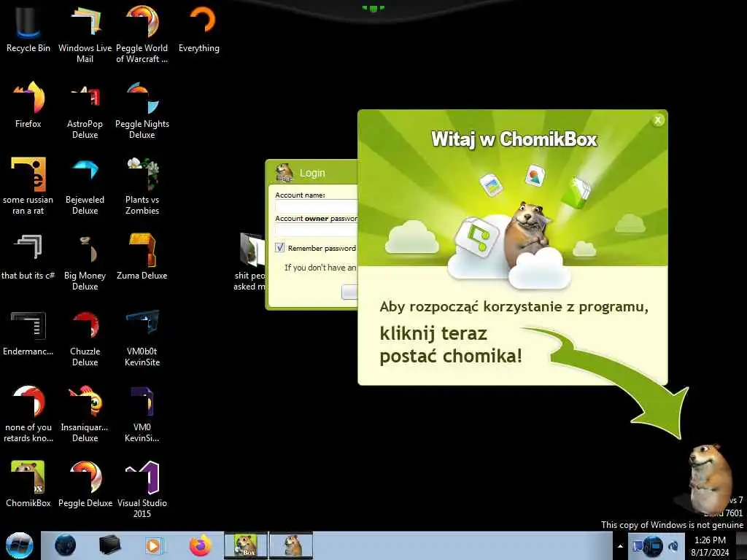This screenshot has width=747, height=560.
Task: Click the folder icon labeled 'shit peo... asked m...'
Action: click(251, 261)
